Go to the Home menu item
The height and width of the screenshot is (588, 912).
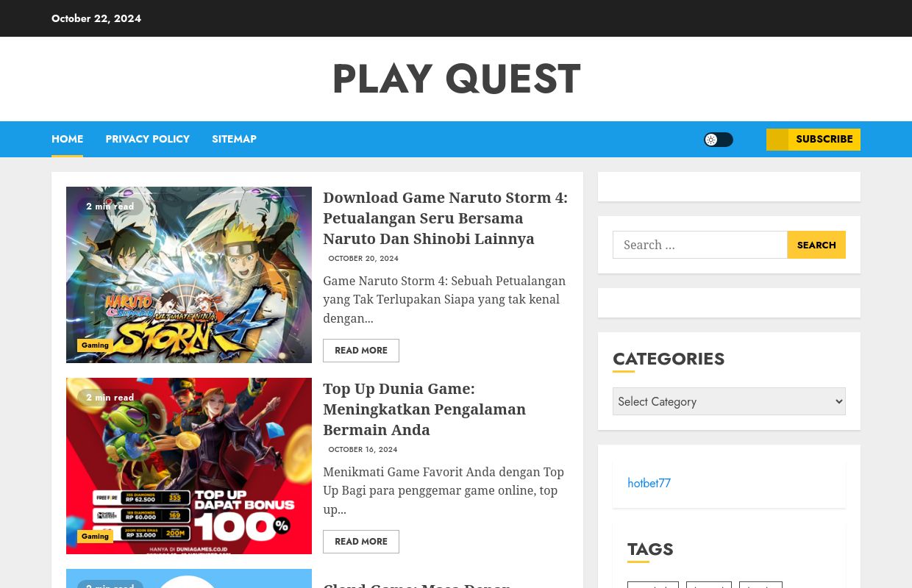67,139
